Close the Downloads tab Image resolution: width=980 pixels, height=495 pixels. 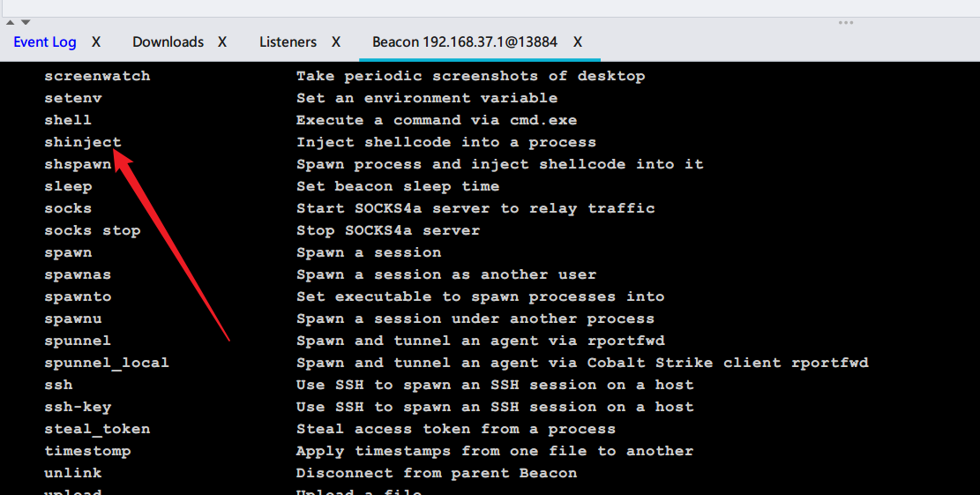222,41
